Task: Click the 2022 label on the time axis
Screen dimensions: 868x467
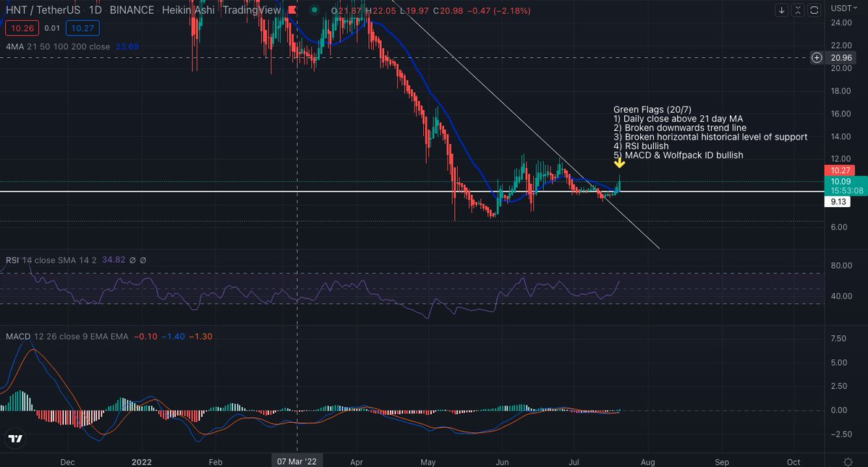Action: 141,460
